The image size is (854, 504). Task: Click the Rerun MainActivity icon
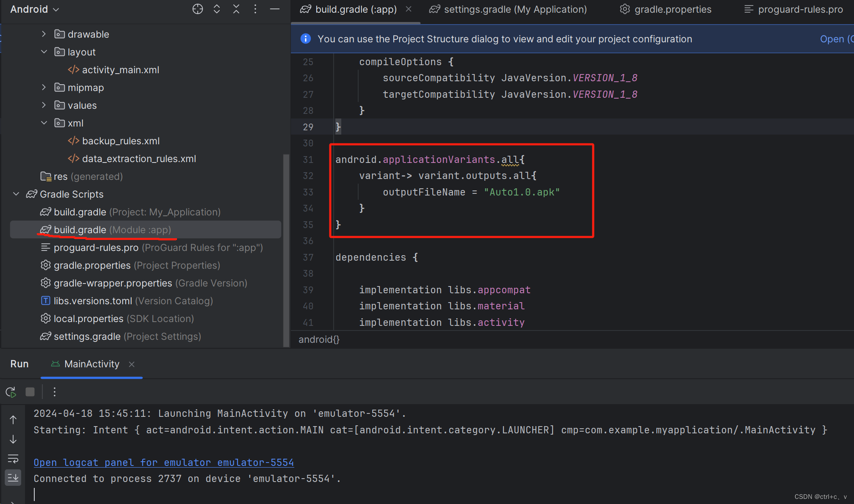click(11, 392)
